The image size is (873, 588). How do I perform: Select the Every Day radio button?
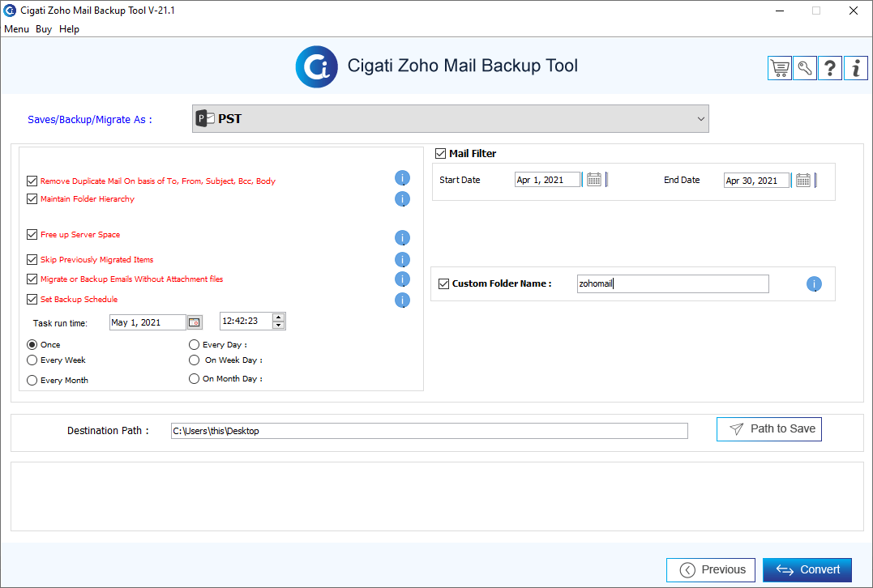(x=194, y=344)
